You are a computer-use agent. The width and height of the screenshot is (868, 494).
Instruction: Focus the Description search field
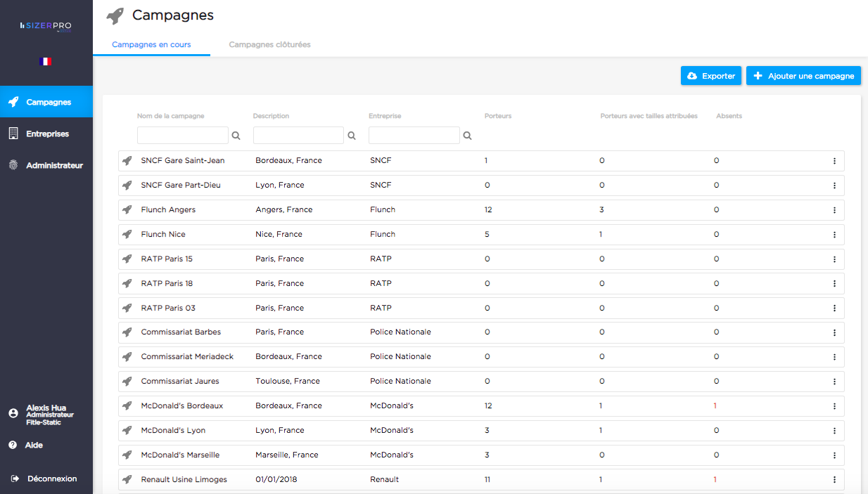298,135
